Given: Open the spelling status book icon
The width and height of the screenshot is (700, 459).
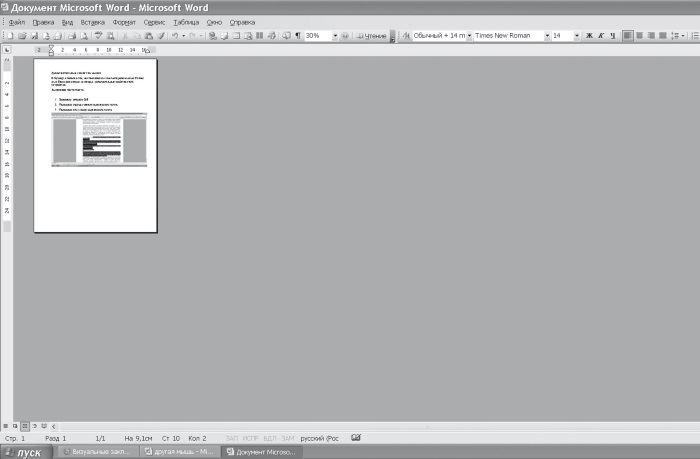Looking at the screenshot, I should click(356, 438).
